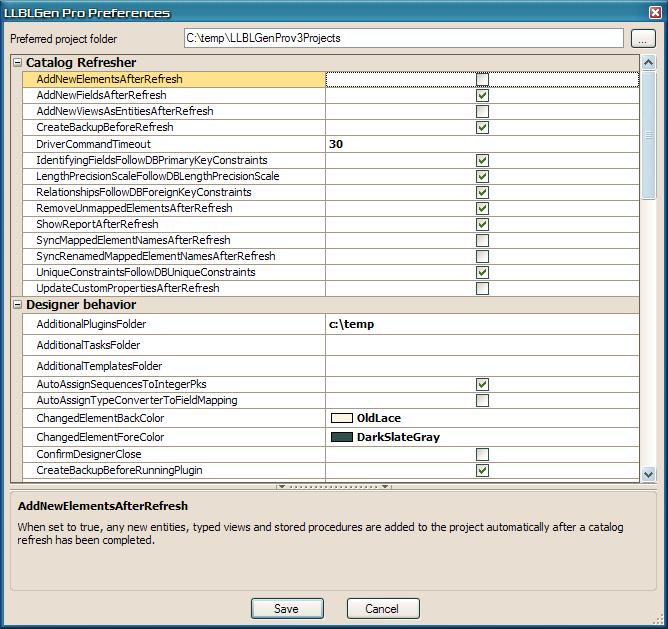Click the vertical scrollbar thumb
This screenshot has height=629, width=668.
pos(648,136)
